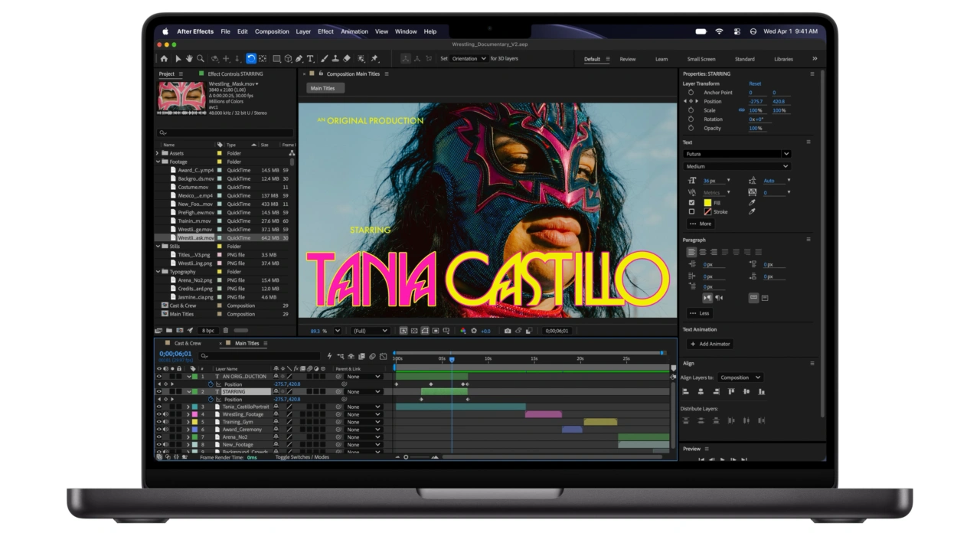Select the Eraser tool
980x546 pixels.
point(347,59)
